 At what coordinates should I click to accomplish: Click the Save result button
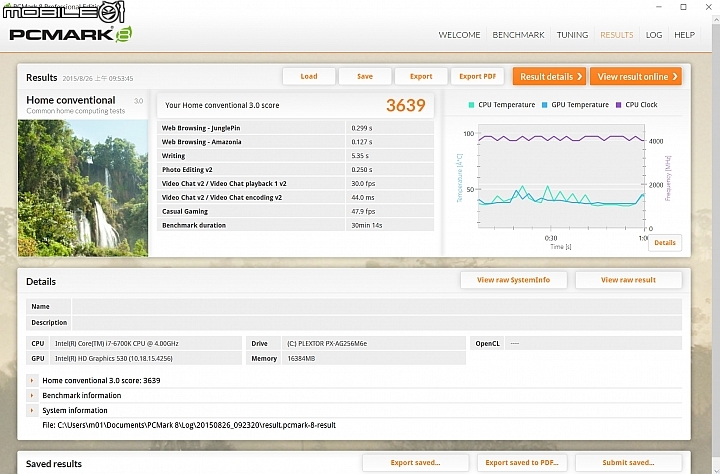coord(365,76)
